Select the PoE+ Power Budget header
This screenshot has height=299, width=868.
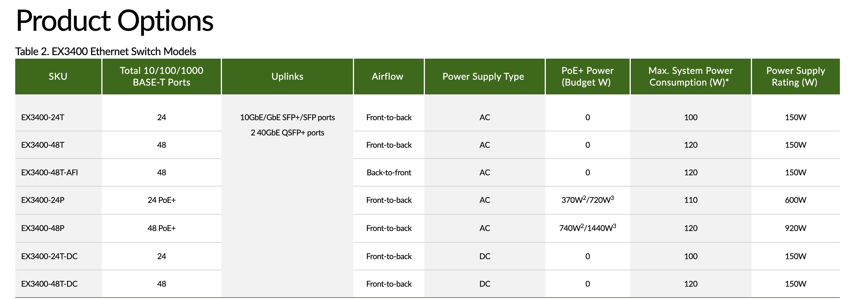click(588, 77)
